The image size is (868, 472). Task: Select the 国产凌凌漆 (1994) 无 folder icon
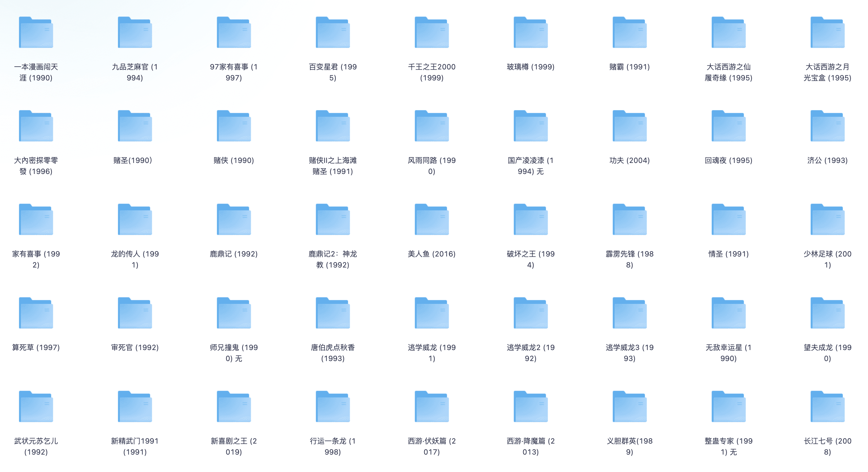(531, 126)
